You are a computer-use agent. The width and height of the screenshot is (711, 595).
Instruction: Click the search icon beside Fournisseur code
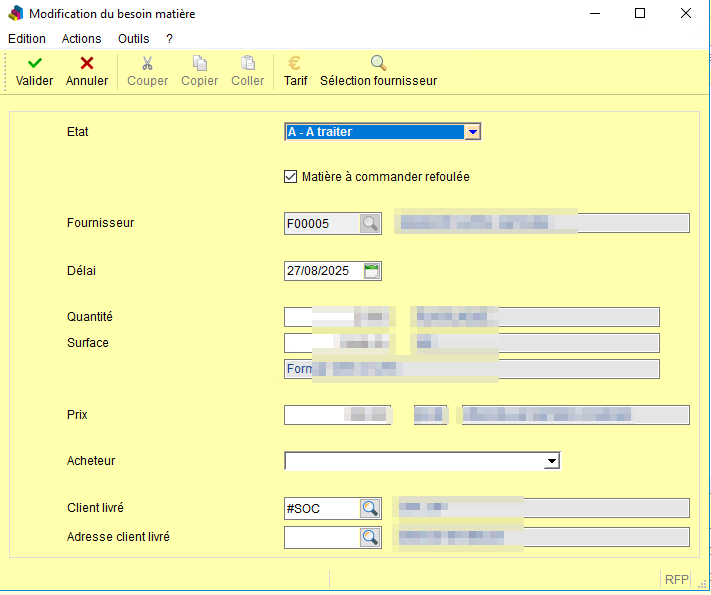coord(371,223)
